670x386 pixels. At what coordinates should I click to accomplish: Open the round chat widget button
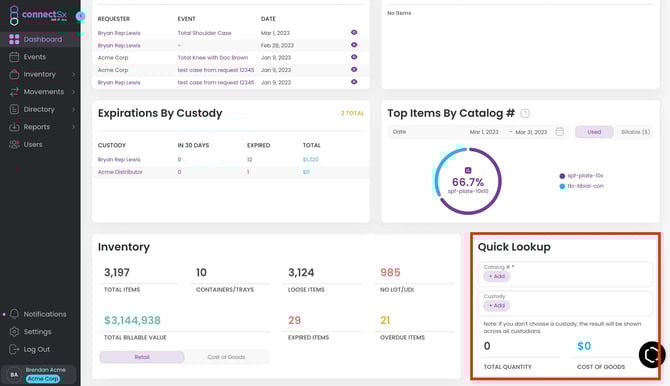(651, 354)
